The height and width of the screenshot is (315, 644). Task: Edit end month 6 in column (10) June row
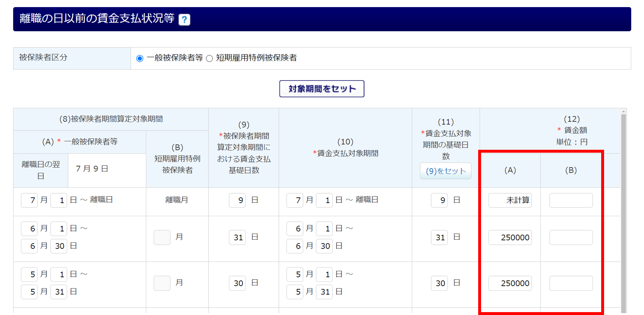295,246
